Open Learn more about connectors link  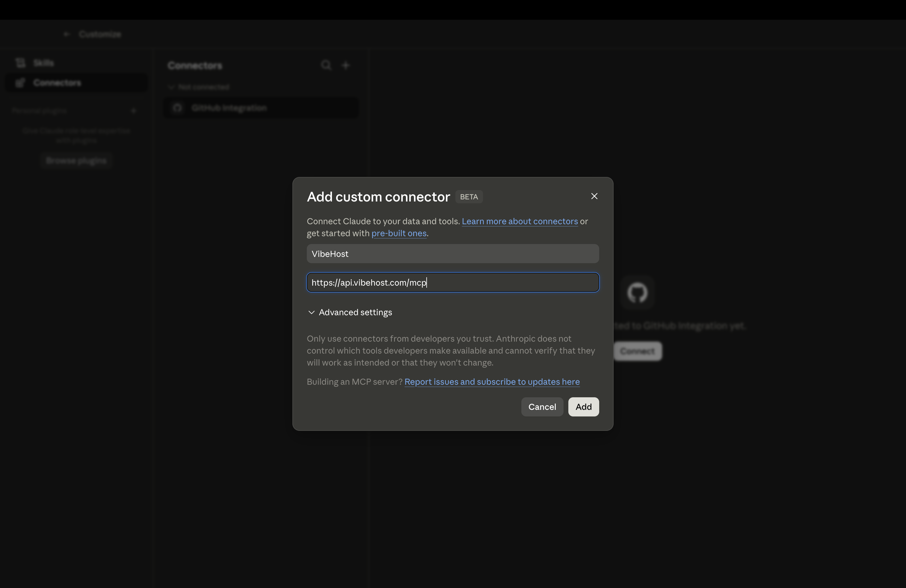click(x=520, y=221)
